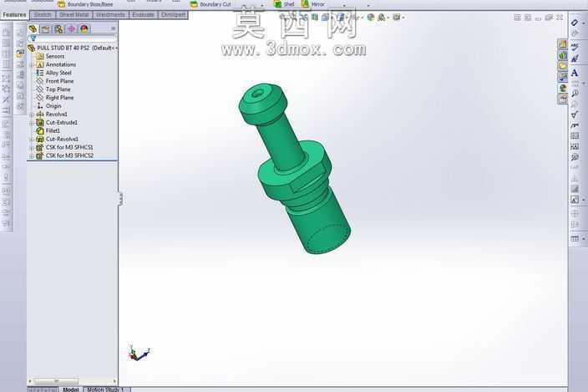Screen dimensions: 588x392
Task: Open the Appearances task pane tab
Action: (x=563, y=88)
